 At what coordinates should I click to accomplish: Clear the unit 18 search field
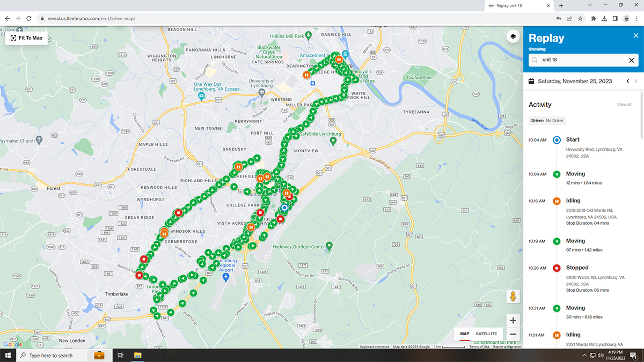pos(631,60)
